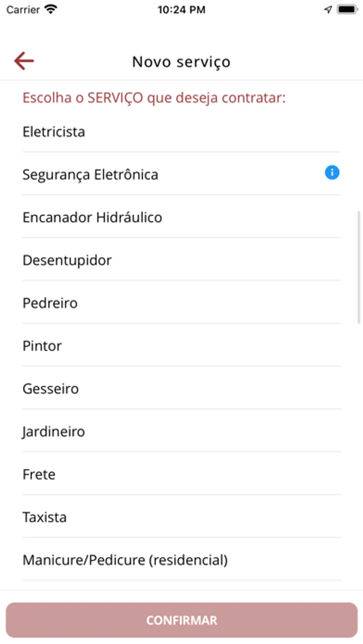Image resolution: width=363 pixels, height=644 pixels.
Task: Tap the back arrow icon
Action: tap(24, 61)
